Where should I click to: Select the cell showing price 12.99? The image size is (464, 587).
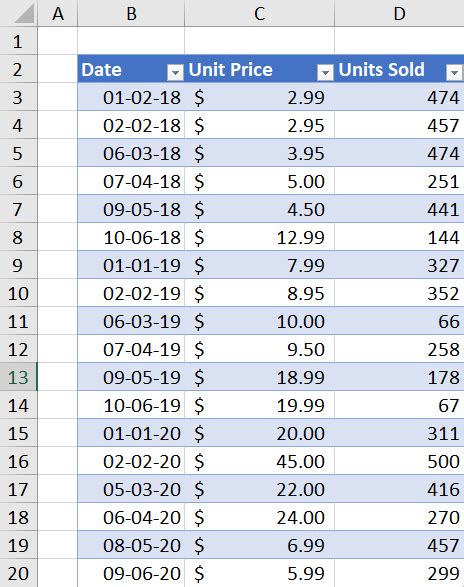(x=260, y=237)
